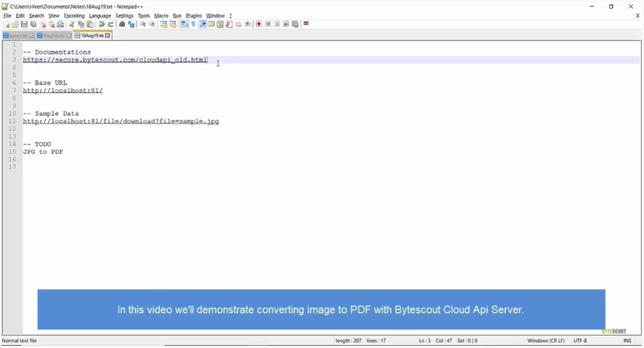
Task: Close the 18Aug19.txt tab
Action: point(108,36)
